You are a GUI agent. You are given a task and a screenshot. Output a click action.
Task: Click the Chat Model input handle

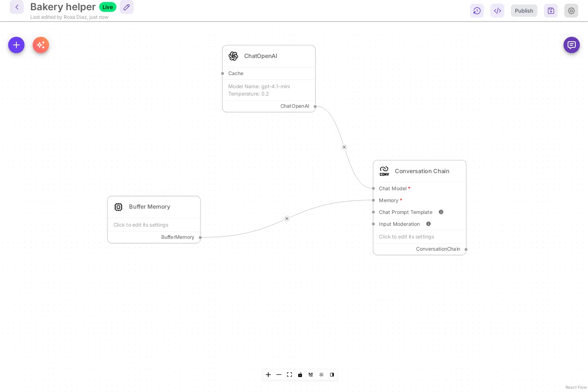tap(373, 188)
